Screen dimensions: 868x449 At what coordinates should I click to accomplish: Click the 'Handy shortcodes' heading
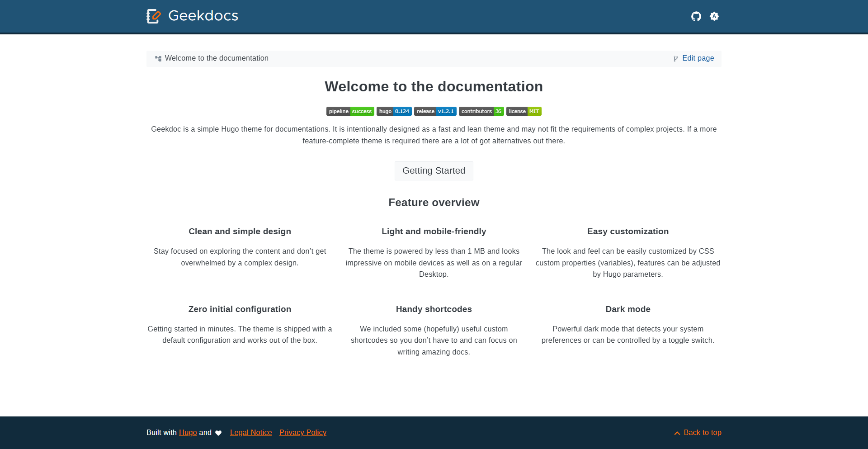pyautogui.click(x=434, y=309)
